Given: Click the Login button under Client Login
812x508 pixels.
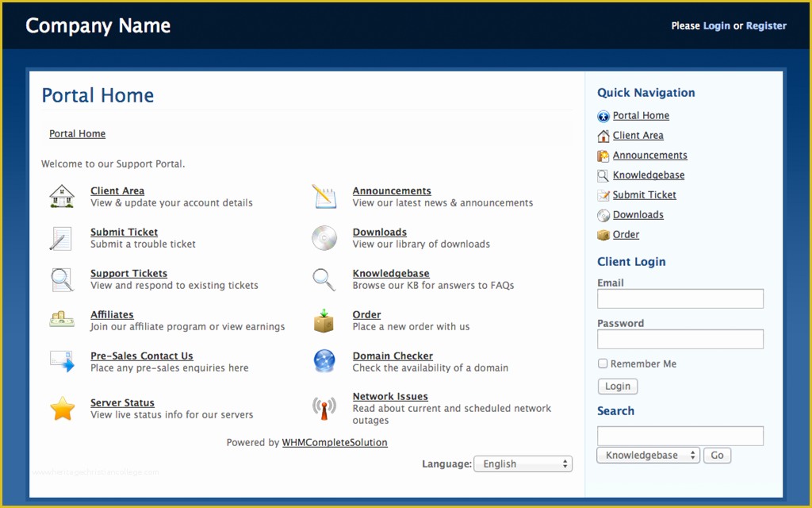Looking at the screenshot, I should click(x=618, y=387).
